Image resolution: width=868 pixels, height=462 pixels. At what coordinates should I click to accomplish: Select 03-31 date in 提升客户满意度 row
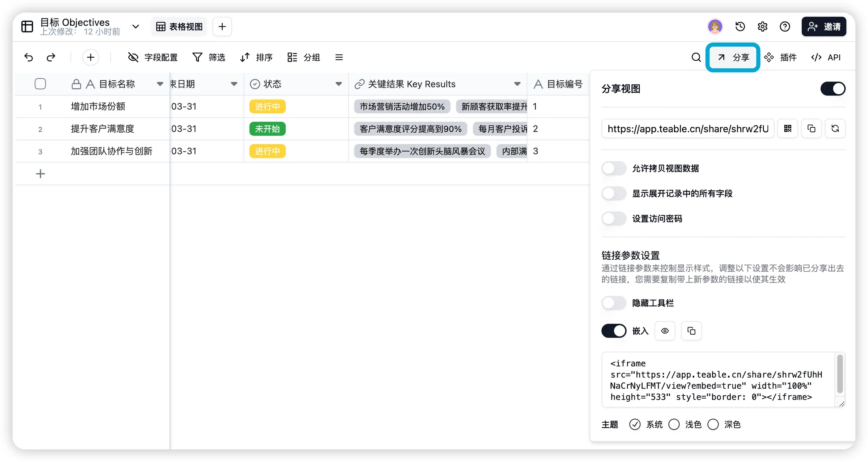tap(207, 129)
